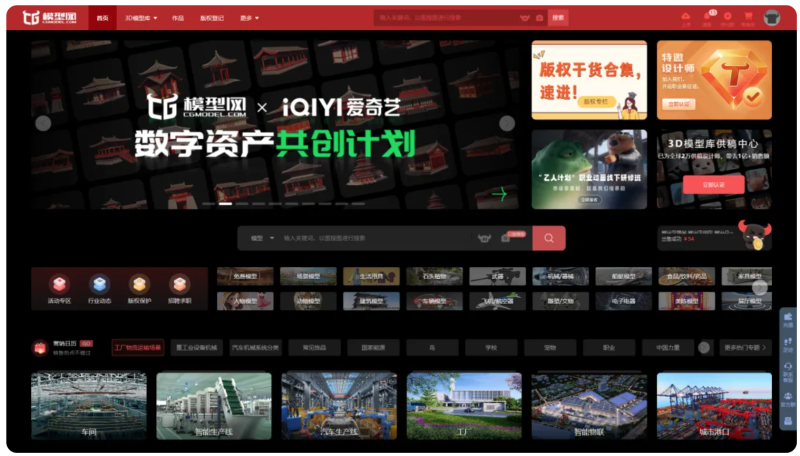Expand 更多热门专题 link

[x=745, y=348]
